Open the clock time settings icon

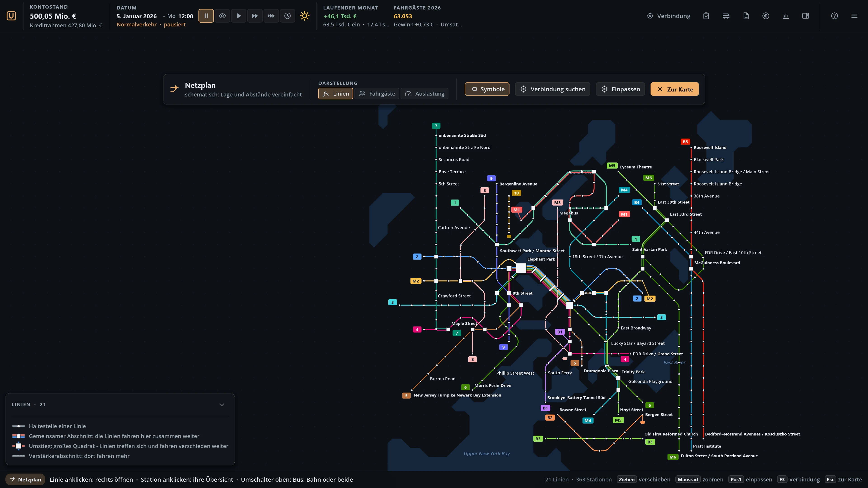(288, 16)
